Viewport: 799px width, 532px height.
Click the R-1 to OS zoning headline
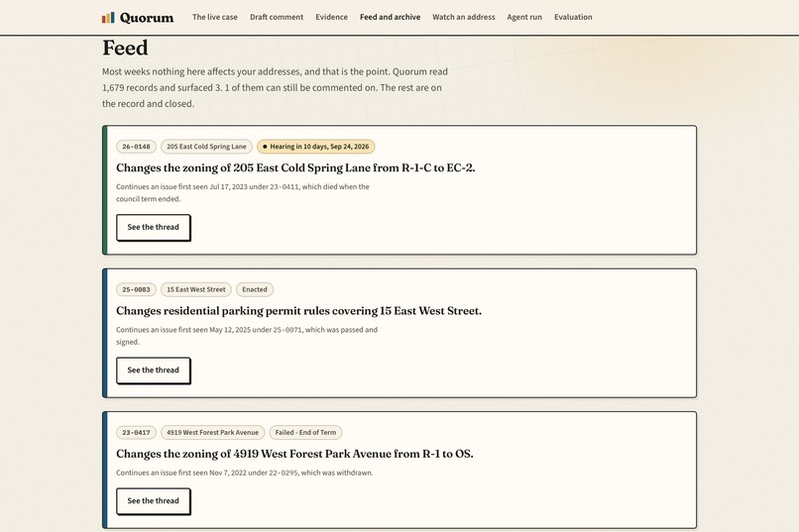pyautogui.click(x=294, y=454)
